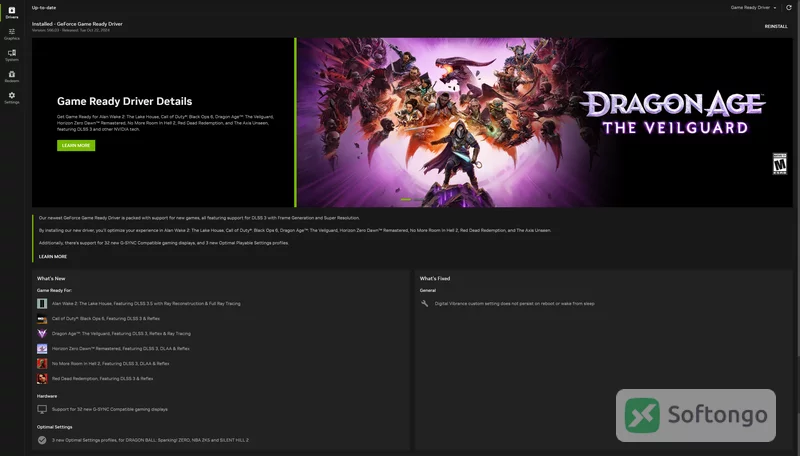This screenshot has width=800, height=456.
Task: Click the ESRB M rating badge
Action: (779, 164)
